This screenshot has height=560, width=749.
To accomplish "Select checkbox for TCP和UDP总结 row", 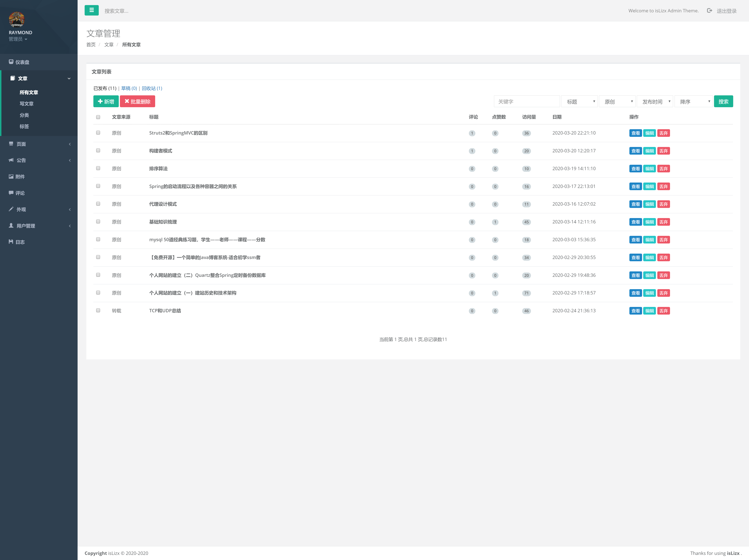I will 98,311.
